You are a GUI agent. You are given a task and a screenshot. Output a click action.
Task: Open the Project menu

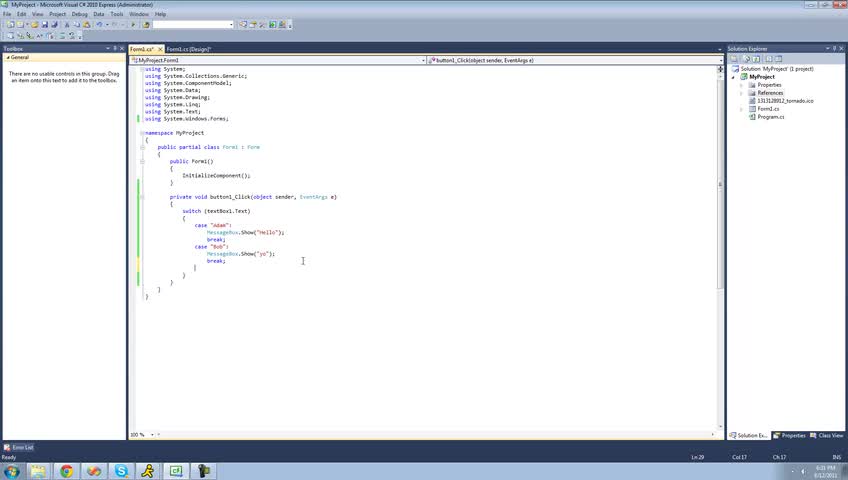57,14
